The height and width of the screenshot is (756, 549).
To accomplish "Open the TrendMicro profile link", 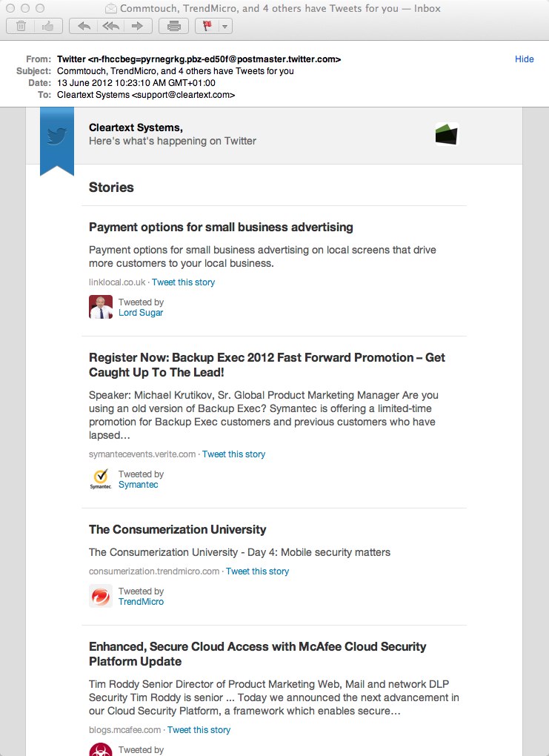I will coord(141,602).
